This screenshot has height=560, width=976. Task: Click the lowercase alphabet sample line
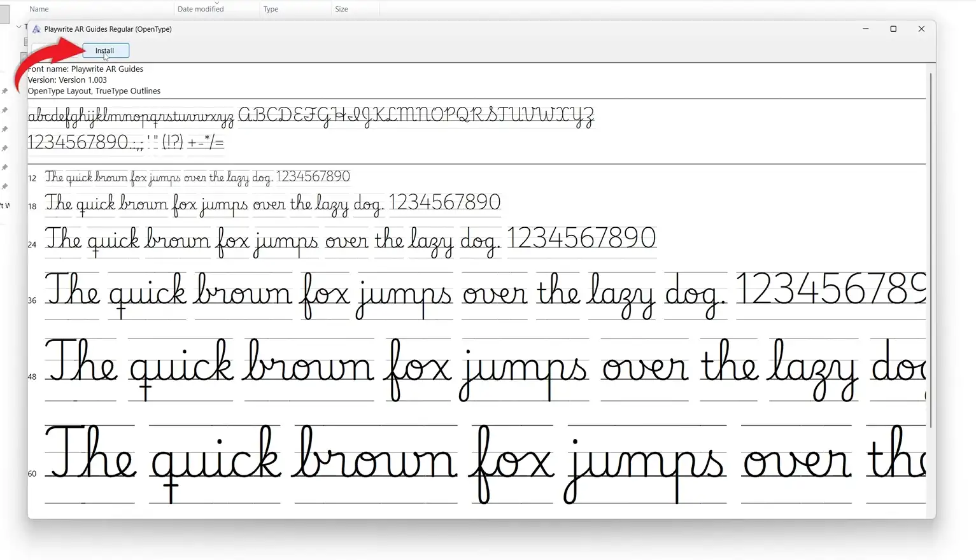131,116
